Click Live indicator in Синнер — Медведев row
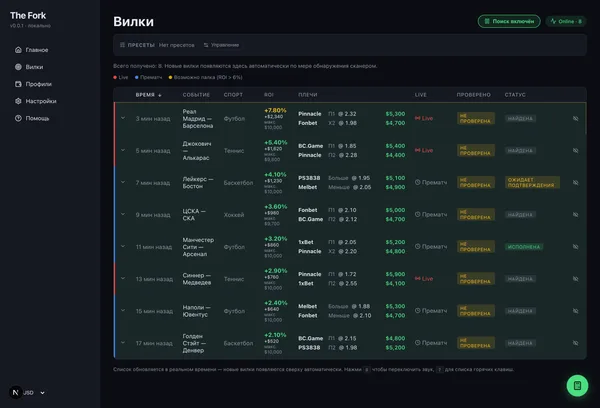The height and width of the screenshot is (408, 600). click(x=424, y=279)
